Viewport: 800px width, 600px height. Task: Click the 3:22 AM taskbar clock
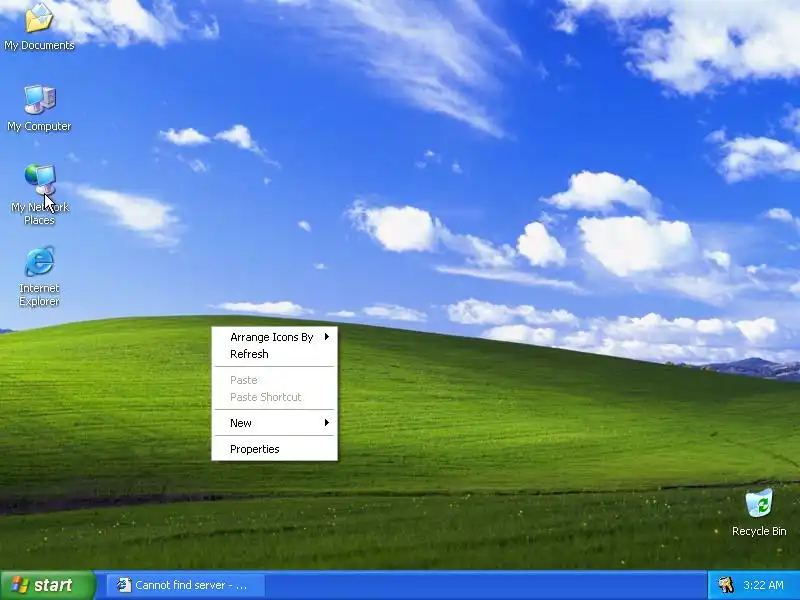click(x=763, y=585)
